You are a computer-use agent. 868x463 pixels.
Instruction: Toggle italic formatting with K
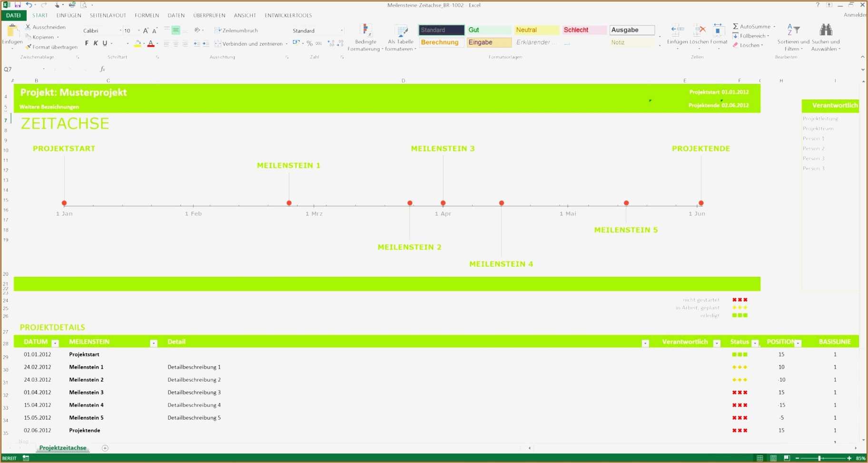(x=95, y=43)
